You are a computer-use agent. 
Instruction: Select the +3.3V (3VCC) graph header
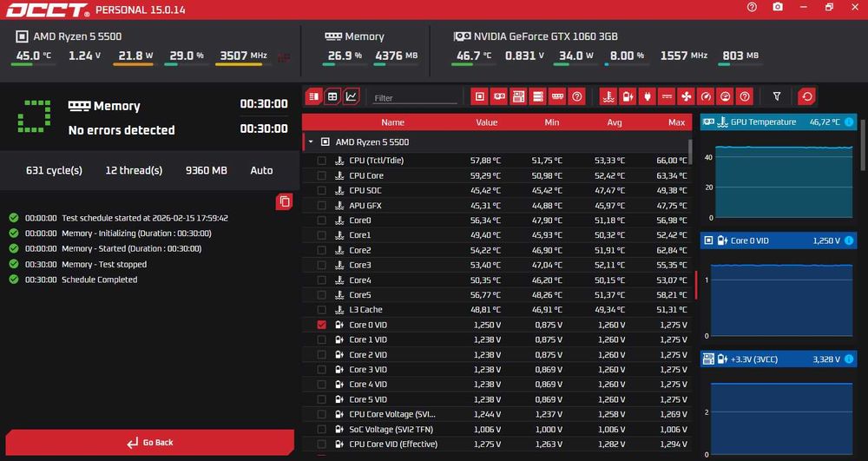pos(779,359)
